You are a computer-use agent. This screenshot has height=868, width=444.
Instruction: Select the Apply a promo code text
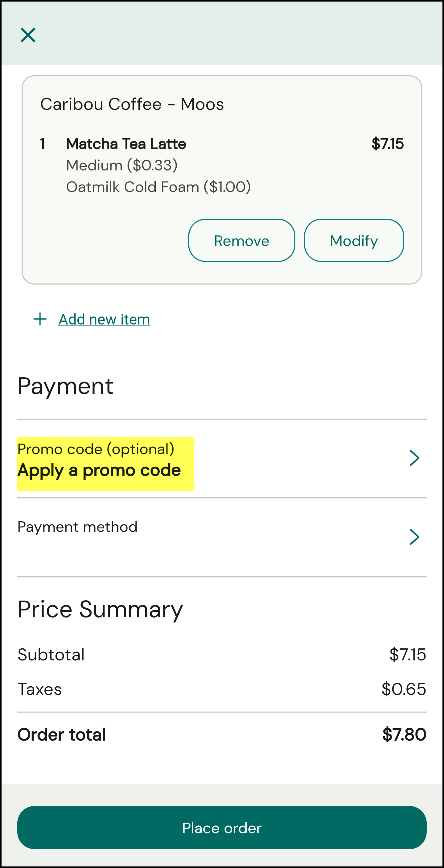tap(99, 470)
